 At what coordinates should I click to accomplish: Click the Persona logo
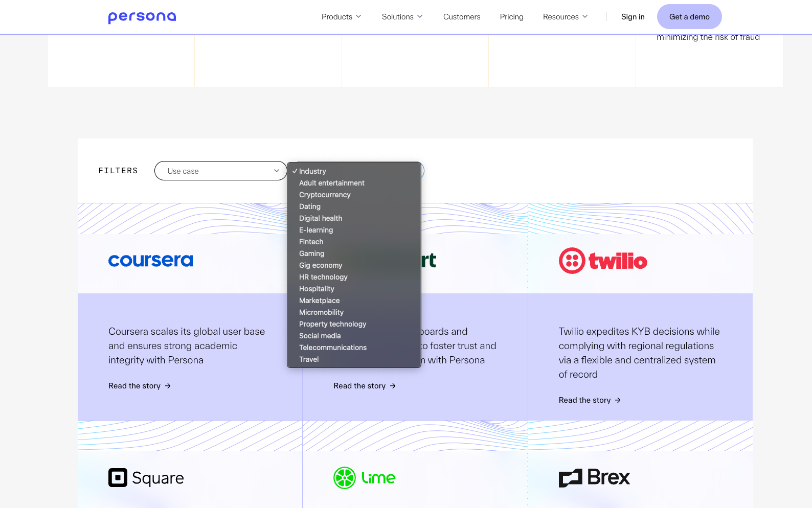pyautogui.click(x=142, y=17)
